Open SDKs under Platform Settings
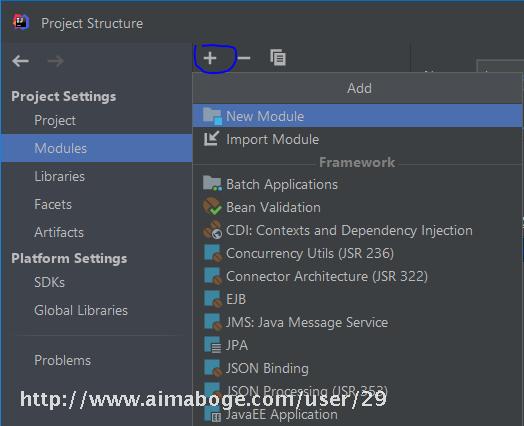 tap(49, 282)
